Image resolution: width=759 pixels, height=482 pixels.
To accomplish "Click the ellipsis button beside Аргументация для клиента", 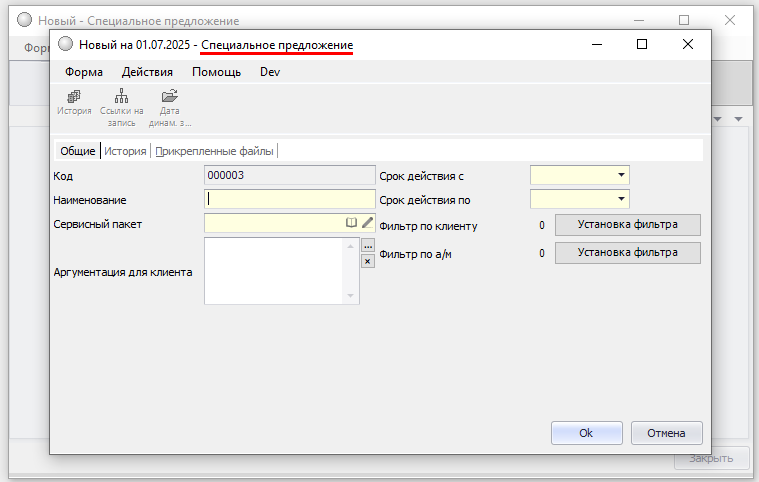I will point(367,246).
